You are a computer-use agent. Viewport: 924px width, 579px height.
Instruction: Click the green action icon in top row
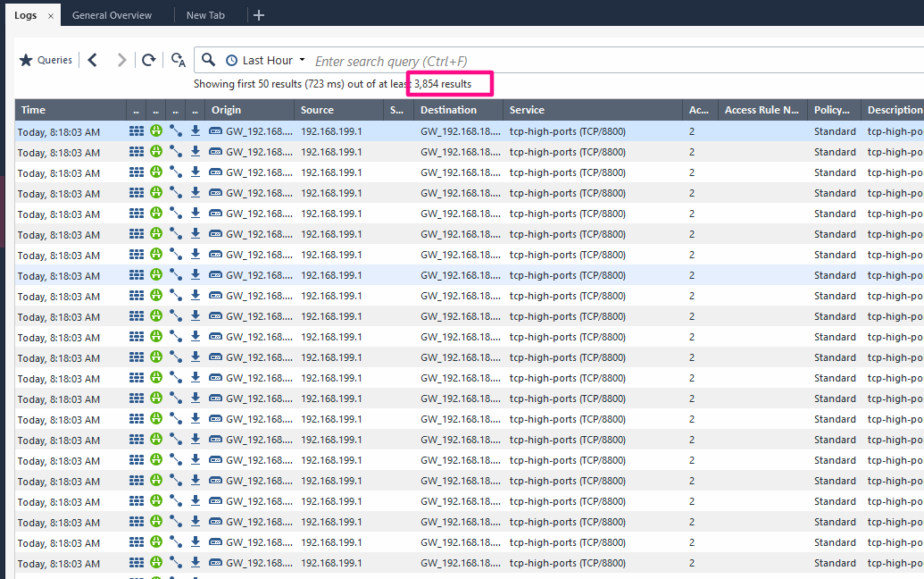pos(156,130)
